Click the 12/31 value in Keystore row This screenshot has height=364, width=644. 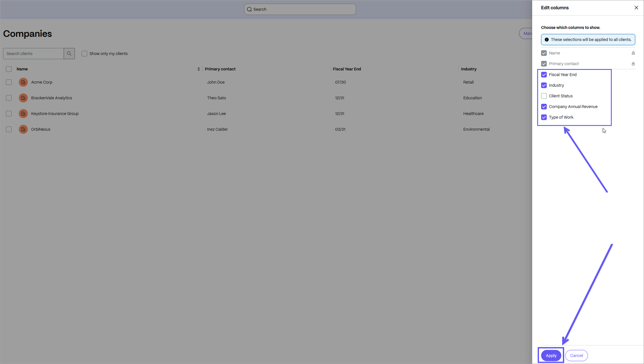(x=340, y=114)
